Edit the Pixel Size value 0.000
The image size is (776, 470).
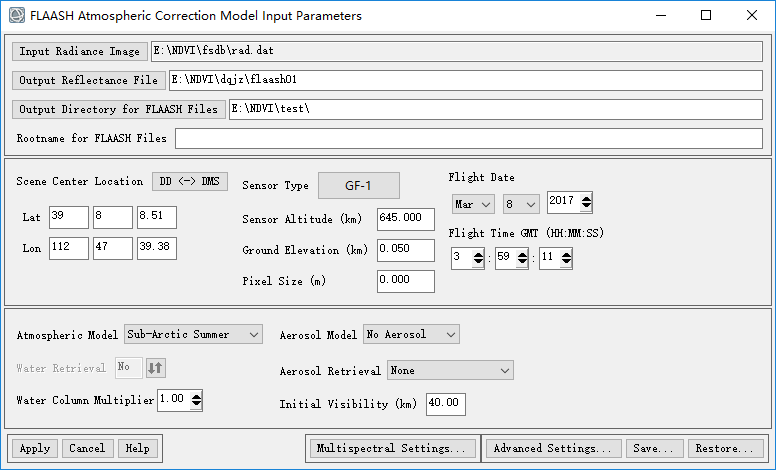406,282
